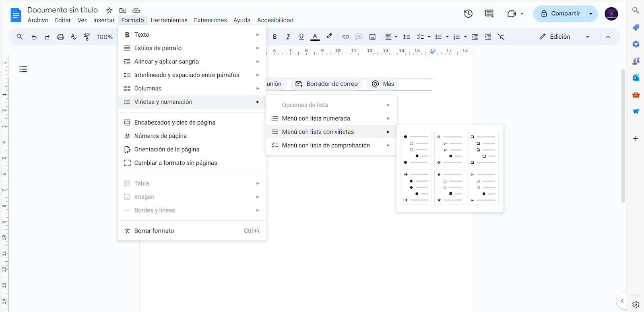The width and height of the screenshot is (644, 312).
Task: Check cloud save status icon
Action: point(136,10)
